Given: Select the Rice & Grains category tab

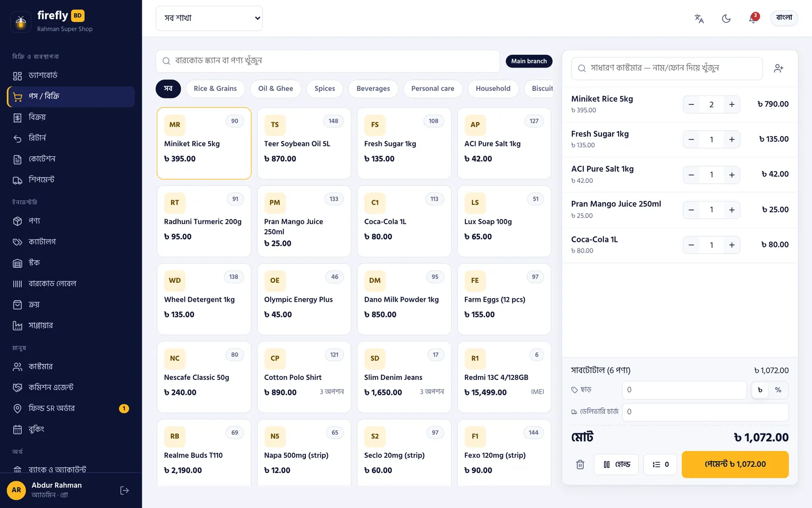Looking at the screenshot, I should (x=215, y=88).
